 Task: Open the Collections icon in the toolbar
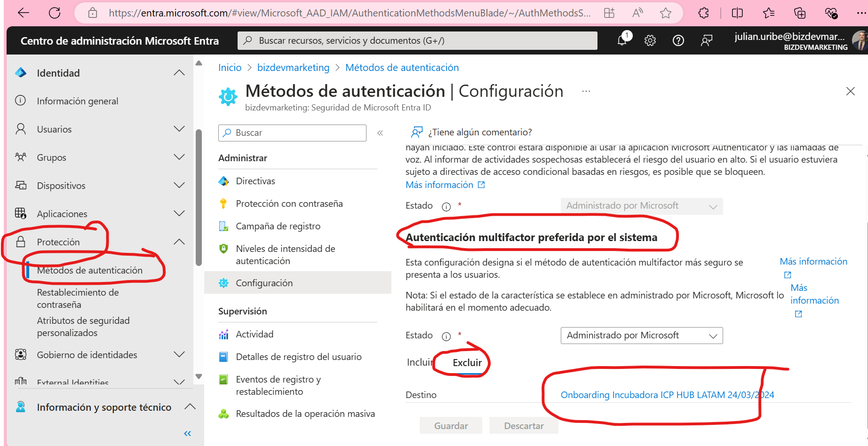(x=800, y=13)
